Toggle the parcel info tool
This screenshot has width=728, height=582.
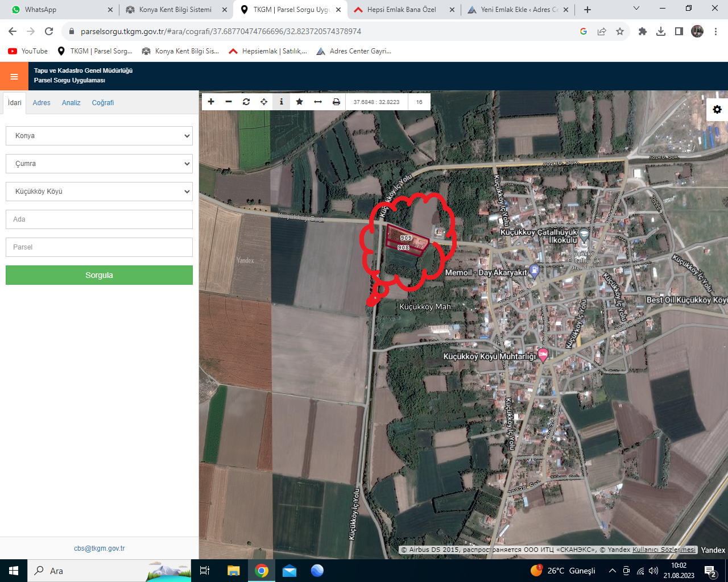tap(282, 102)
